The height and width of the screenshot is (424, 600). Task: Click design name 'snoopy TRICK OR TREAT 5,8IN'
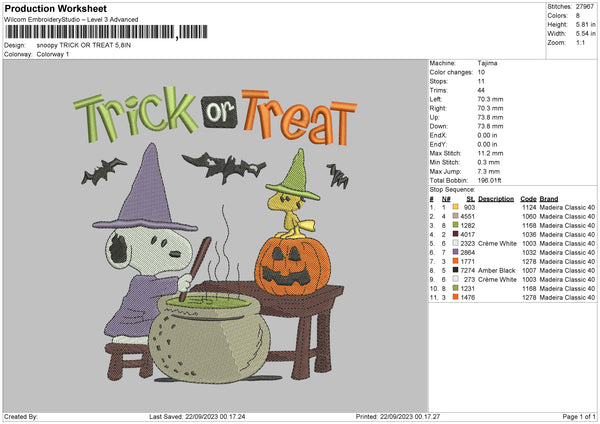pyautogui.click(x=84, y=45)
